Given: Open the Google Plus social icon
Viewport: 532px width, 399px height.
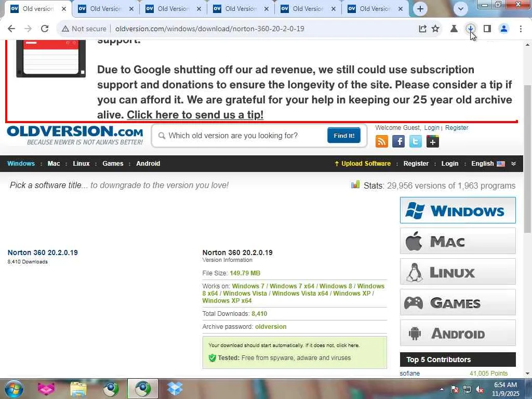Looking at the screenshot, I should tap(433, 141).
